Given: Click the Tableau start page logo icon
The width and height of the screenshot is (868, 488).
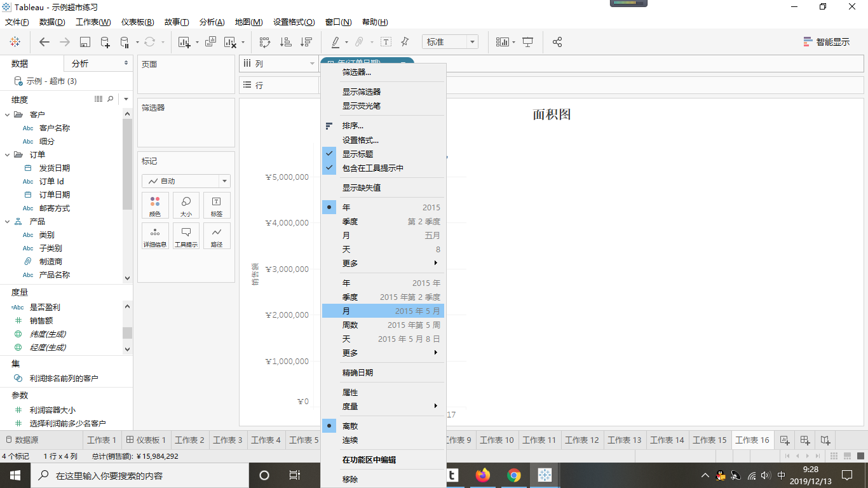Looking at the screenshot, I should point(15,42).
